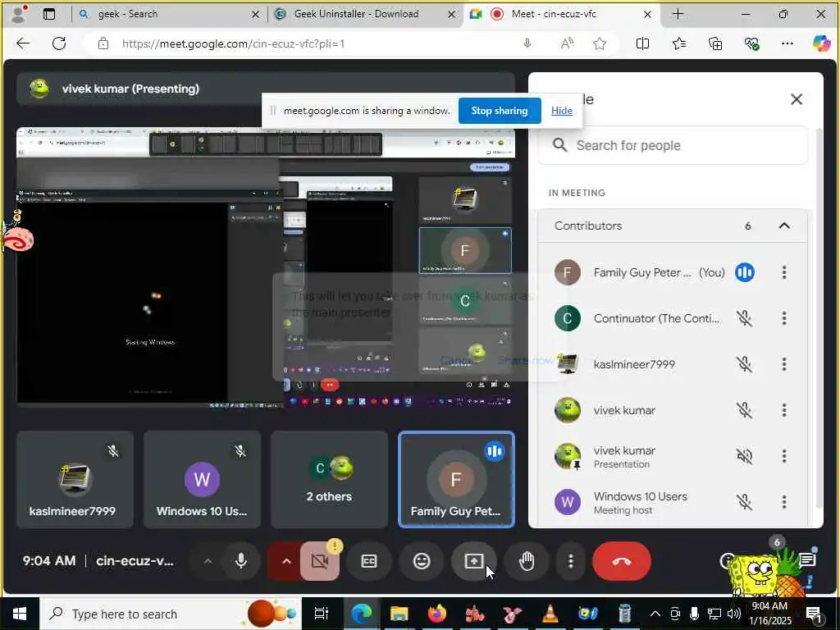
Task: Click the meeting code cin-ecuz-v... text
Action: (x=135, y=561)
